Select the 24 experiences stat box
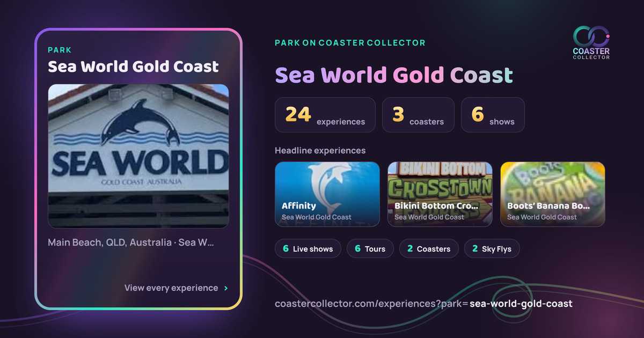This screenshot has width=644, height=338. [325, 115]
